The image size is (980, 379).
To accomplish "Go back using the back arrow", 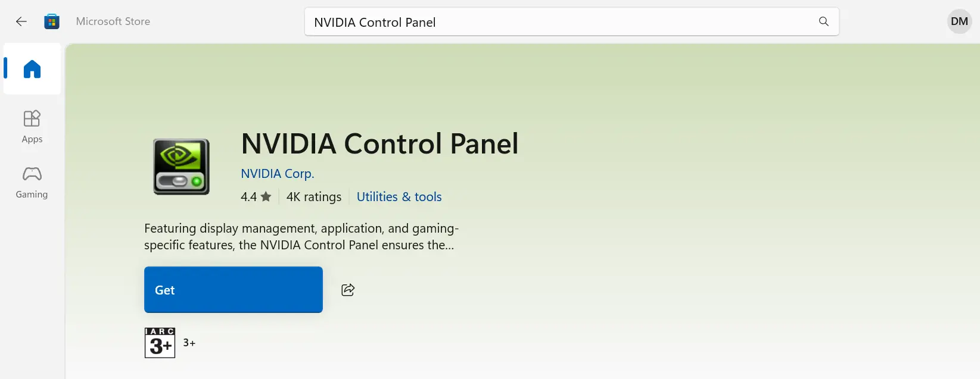I will (x=21, y=21).
